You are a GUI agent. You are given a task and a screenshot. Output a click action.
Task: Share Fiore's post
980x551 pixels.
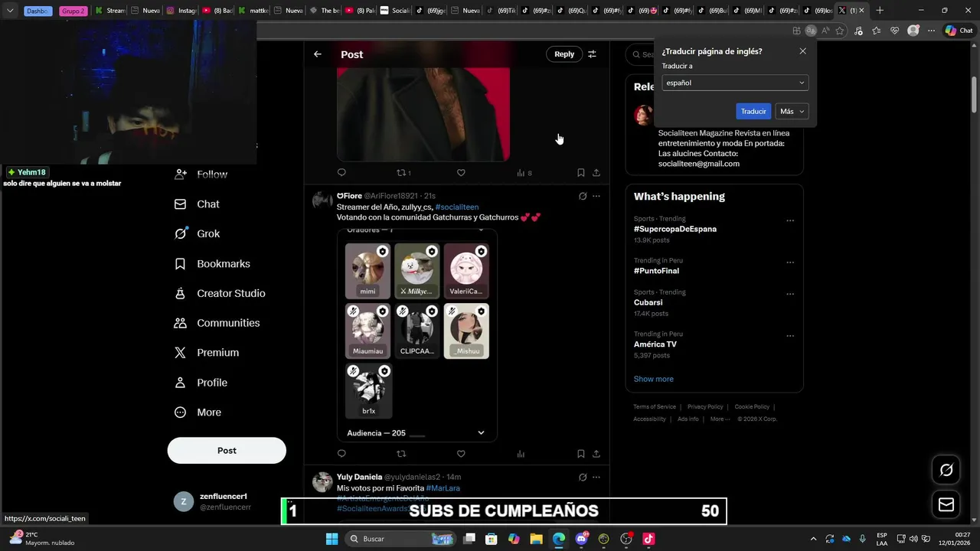point(596,454)
